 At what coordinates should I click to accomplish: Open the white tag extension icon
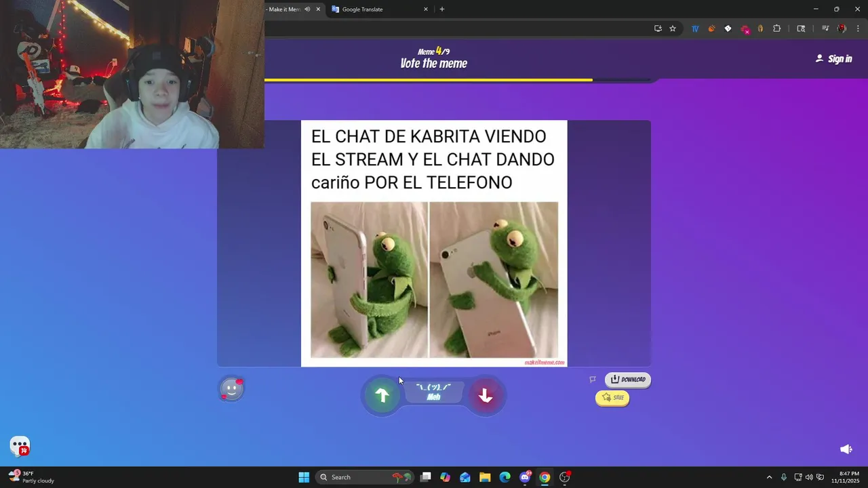coord(728,28)
